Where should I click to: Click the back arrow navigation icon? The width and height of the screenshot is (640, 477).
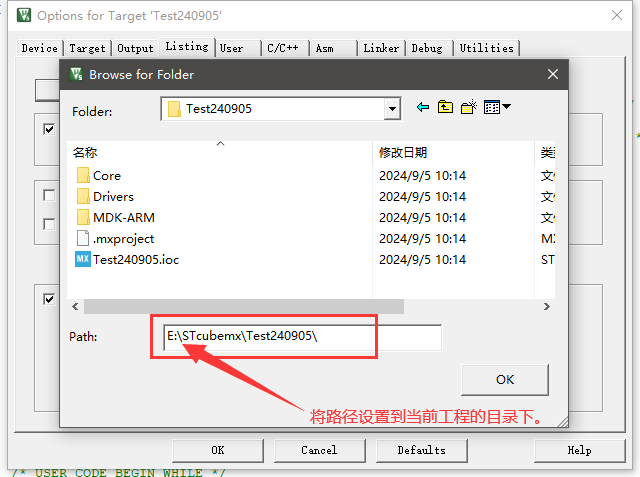click(423, 108)
